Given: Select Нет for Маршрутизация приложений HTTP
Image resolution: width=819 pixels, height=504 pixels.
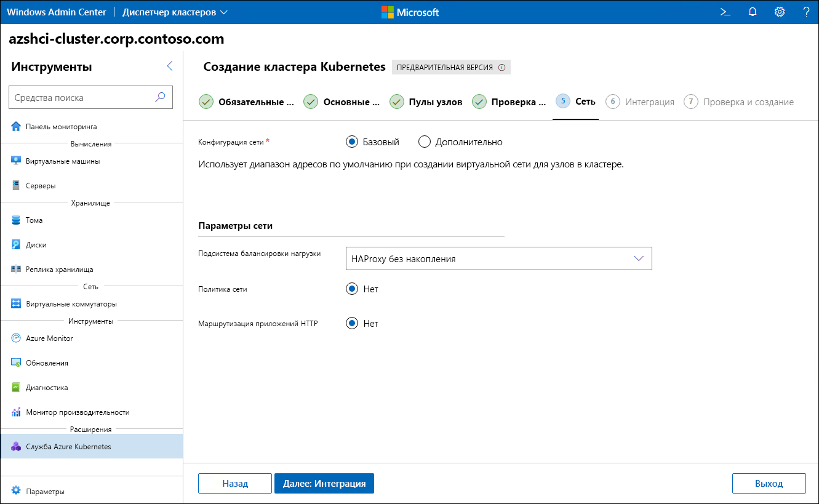Looking at the screenshot, I should 352,323.
